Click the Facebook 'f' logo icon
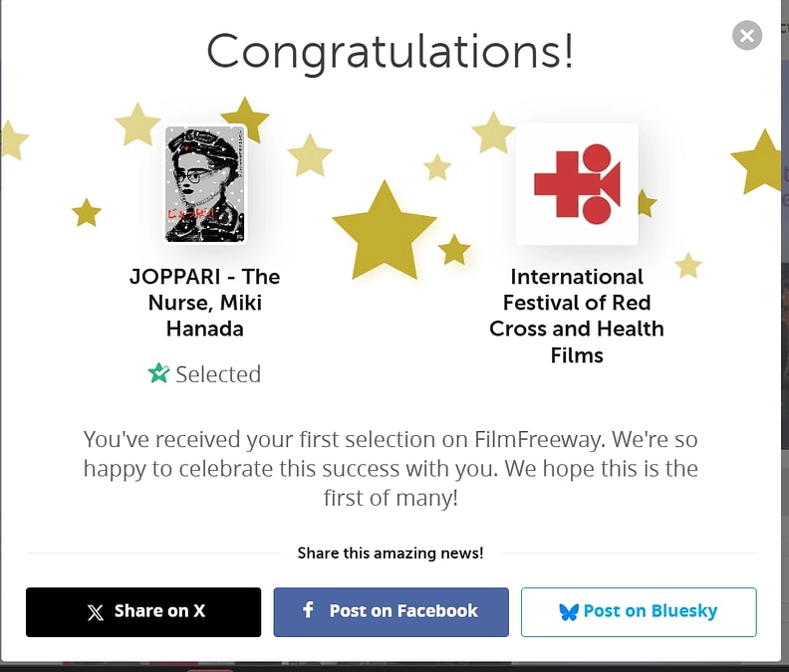The height and width of the screenshot is (672, 789). point(309,610)
